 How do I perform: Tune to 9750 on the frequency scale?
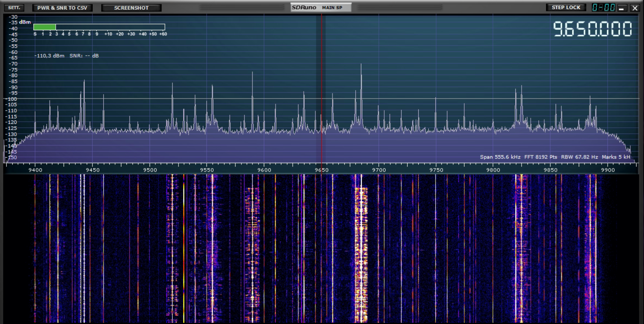point(436,169)
